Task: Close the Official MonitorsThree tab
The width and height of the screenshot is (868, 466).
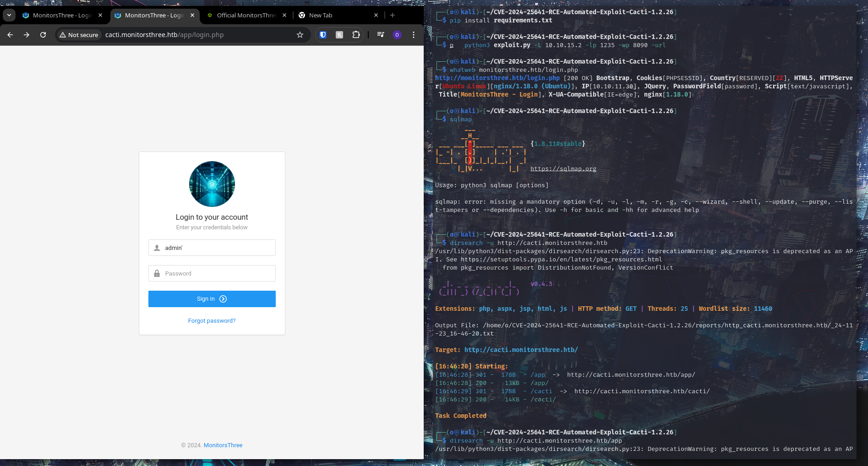Action: coord(284,15)
